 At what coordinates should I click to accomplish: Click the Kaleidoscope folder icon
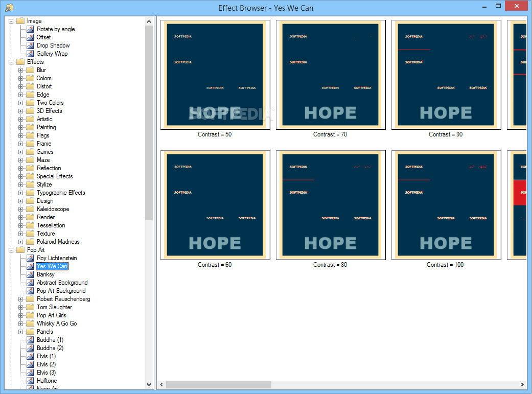tap(30, 209)
